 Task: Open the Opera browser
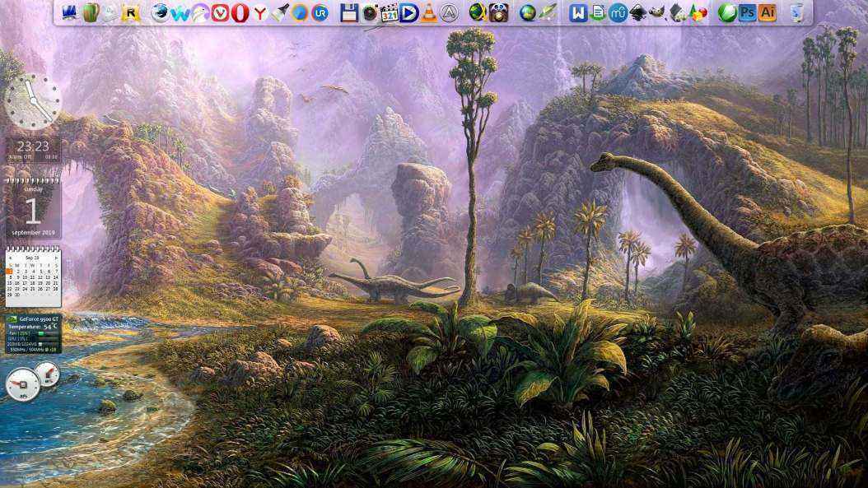240,12
